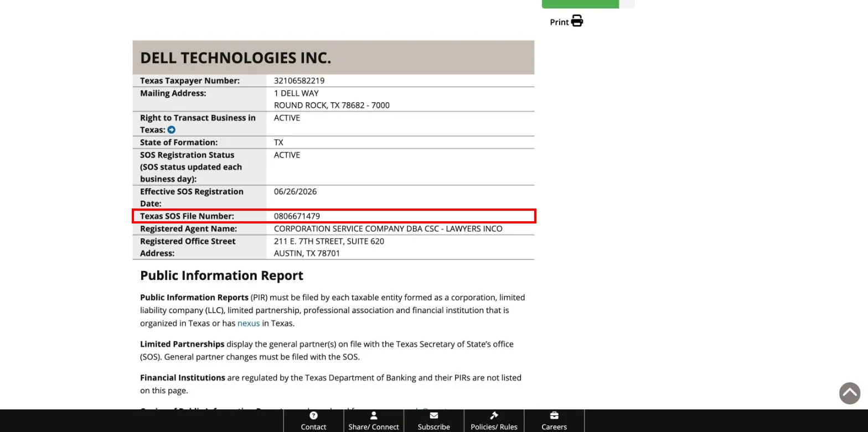Image resolution: width=868 pixels, height=432 pixels.
Task: Click the office address 211 E. 7TH STREET, SUITE 620
Action: pos(329,242)
